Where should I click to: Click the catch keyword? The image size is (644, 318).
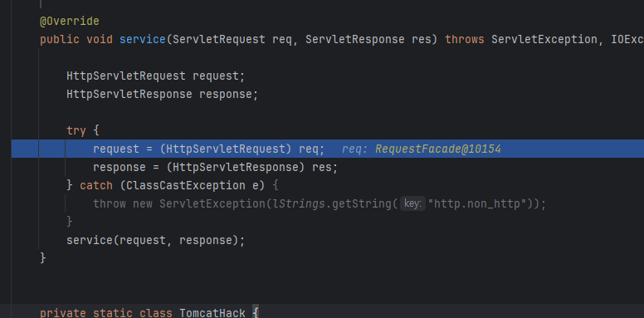coord(96,185)
